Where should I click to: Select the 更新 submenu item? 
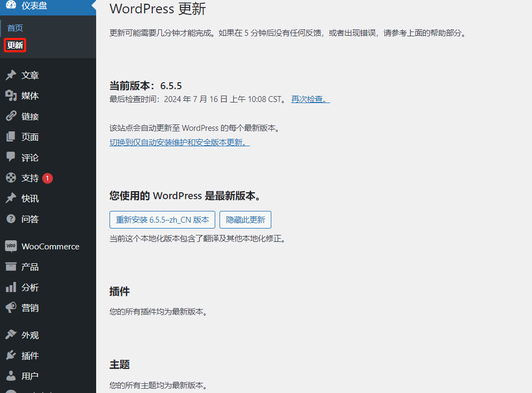coord(15,45)
